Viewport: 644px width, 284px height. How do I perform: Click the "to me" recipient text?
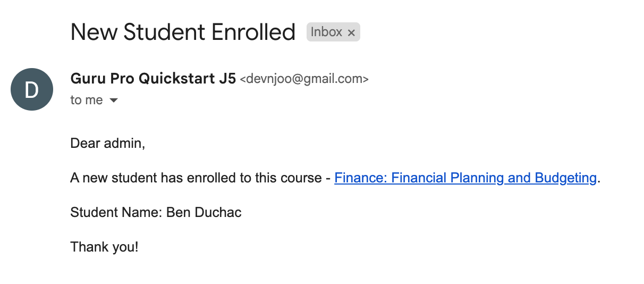pos(86,101)
